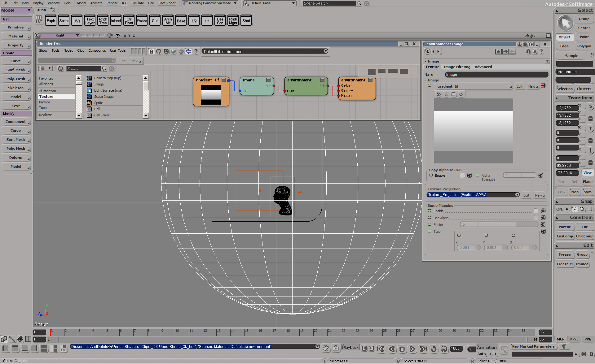The height and width of the screenshot is (364, 595).
Task: Open the Model module dropdown at top left
Action: click(x=16, y=10)
